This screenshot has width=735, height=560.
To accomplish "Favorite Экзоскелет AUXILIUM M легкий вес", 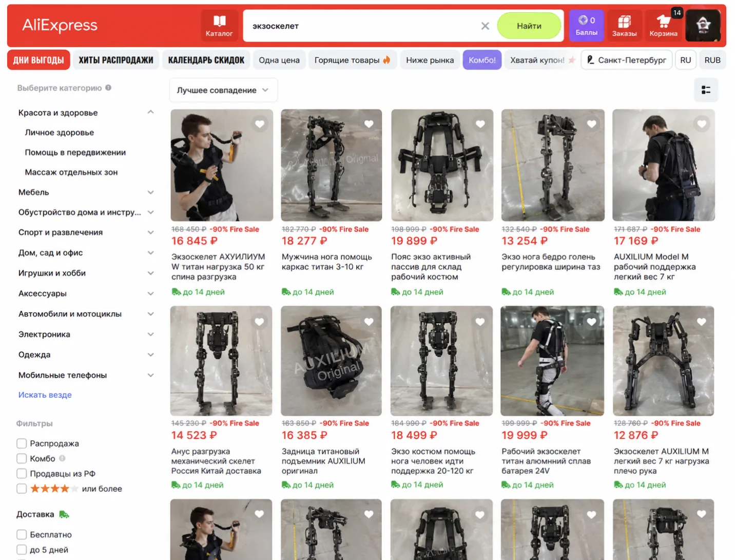I will coord(702,322).
